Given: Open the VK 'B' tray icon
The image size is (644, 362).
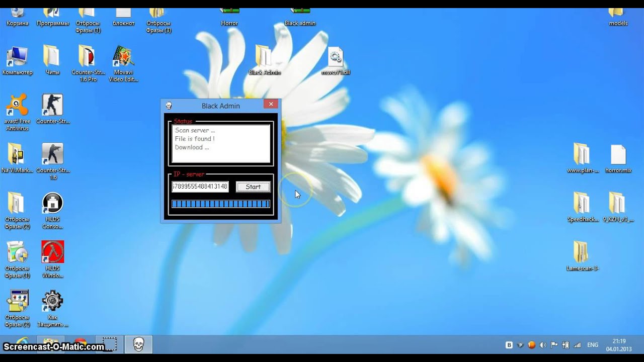Looking at the screenshot, I should tap(509, 345).
